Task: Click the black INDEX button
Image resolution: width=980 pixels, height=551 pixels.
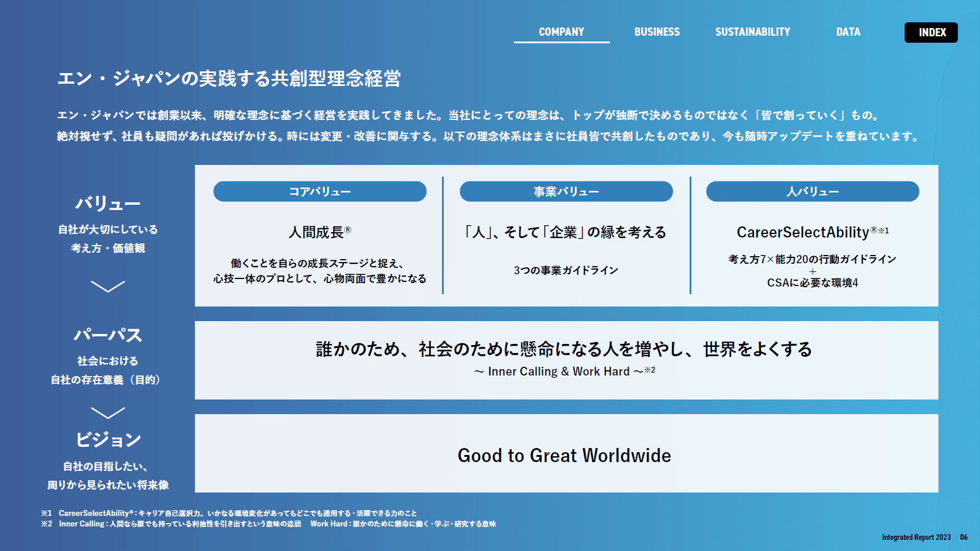Action: click(931, 33)
